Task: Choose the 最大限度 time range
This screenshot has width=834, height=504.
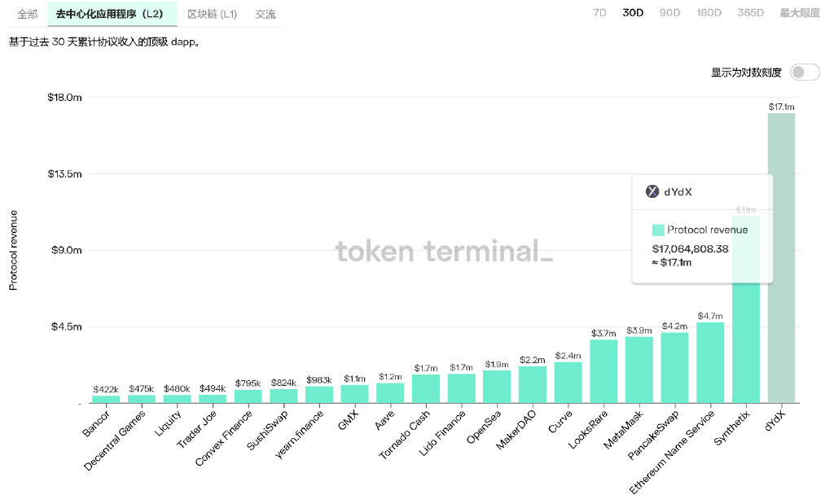Action: pos(800,13)
